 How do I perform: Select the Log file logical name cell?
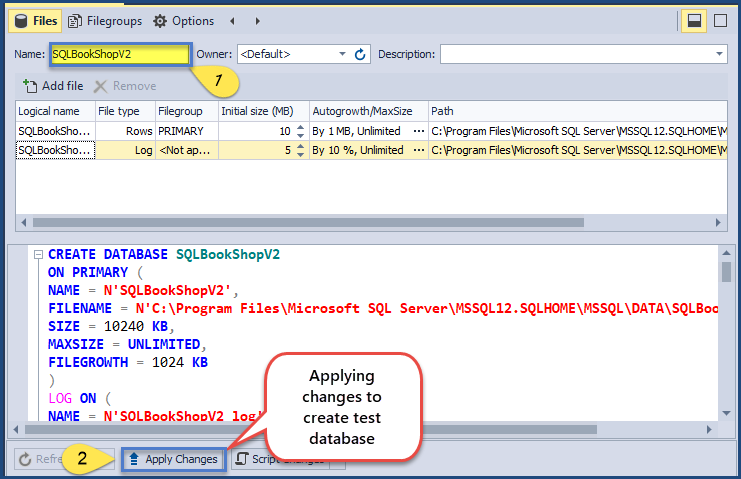55,150
